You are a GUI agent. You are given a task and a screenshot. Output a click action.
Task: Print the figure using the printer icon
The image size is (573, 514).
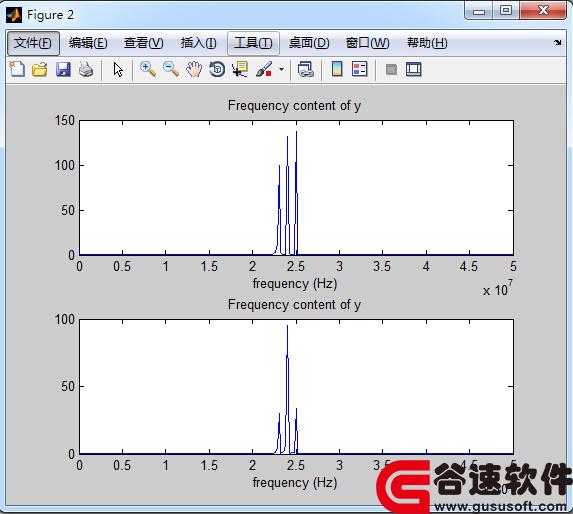tap(86, 69)
